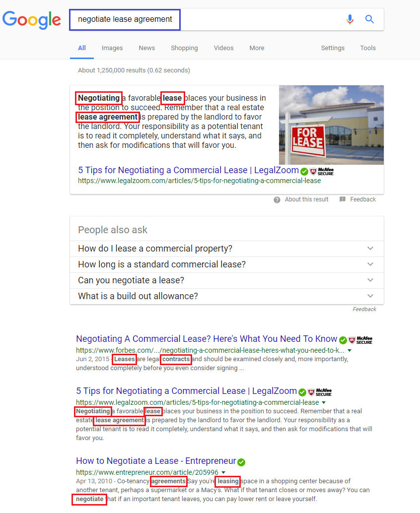Viewport: 420px width, 513px height.
Task: Expand "How long is a standard commercial lease?"
Action: [370, 264]
